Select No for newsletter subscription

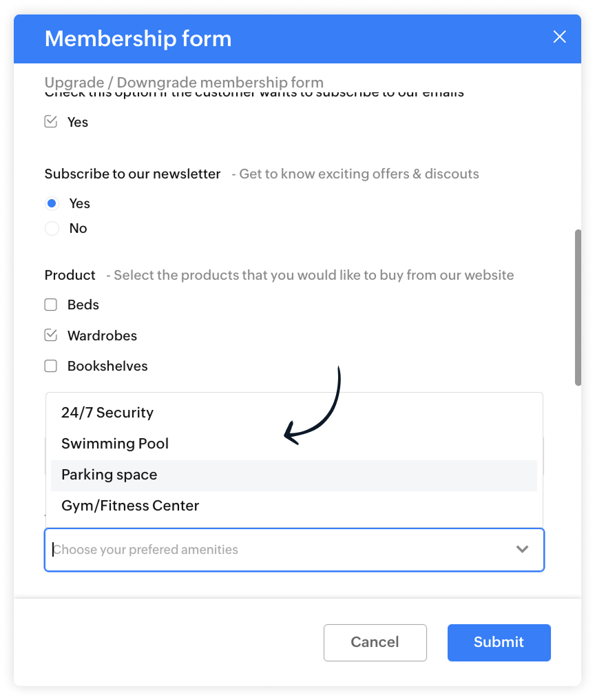pos(52,229)
